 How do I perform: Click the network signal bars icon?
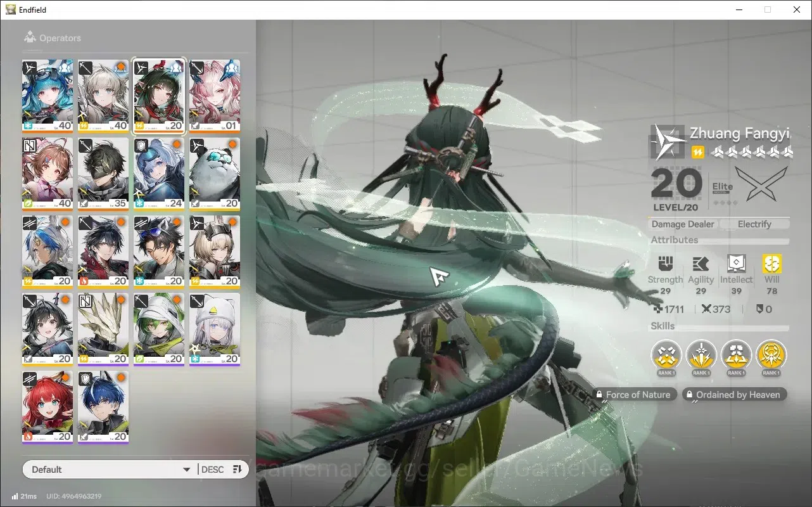pyautogui.click(x=15, y=496)
